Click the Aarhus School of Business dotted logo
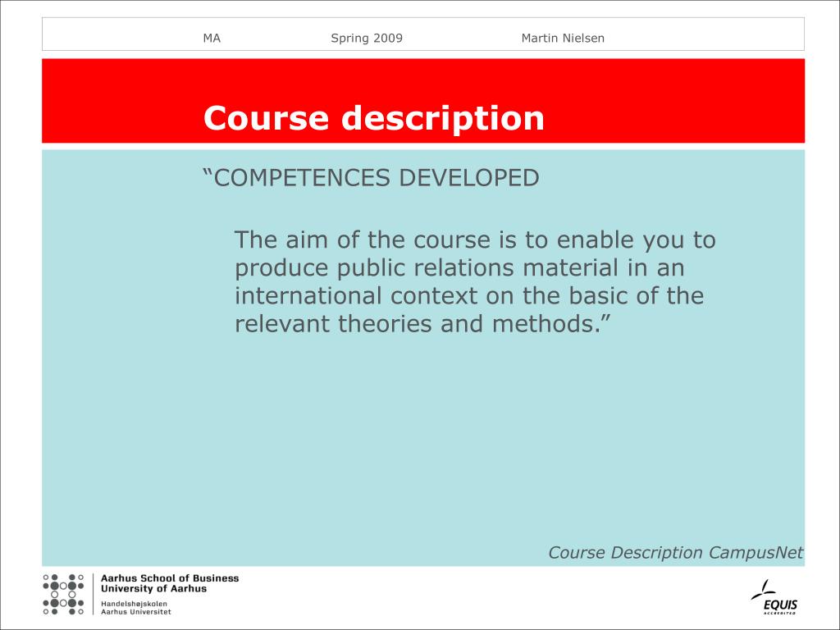This screenshot has height=630, width=840. (63, 594)
